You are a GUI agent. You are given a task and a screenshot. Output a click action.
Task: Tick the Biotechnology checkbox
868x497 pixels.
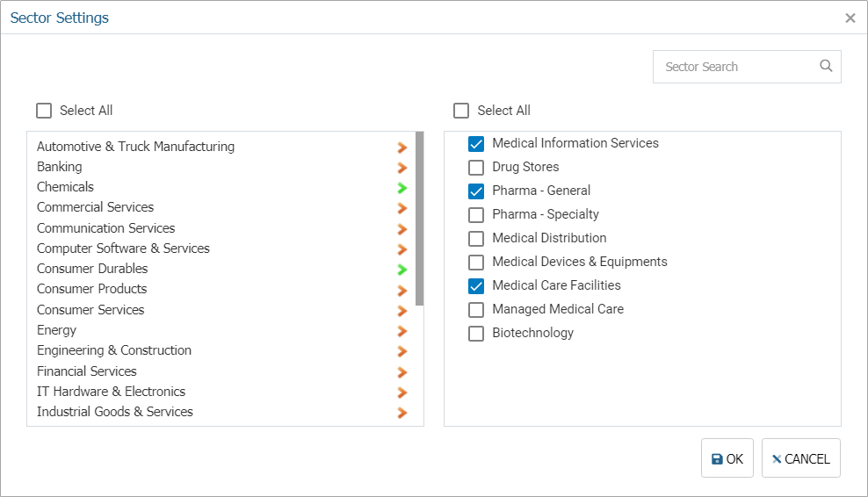476,334
